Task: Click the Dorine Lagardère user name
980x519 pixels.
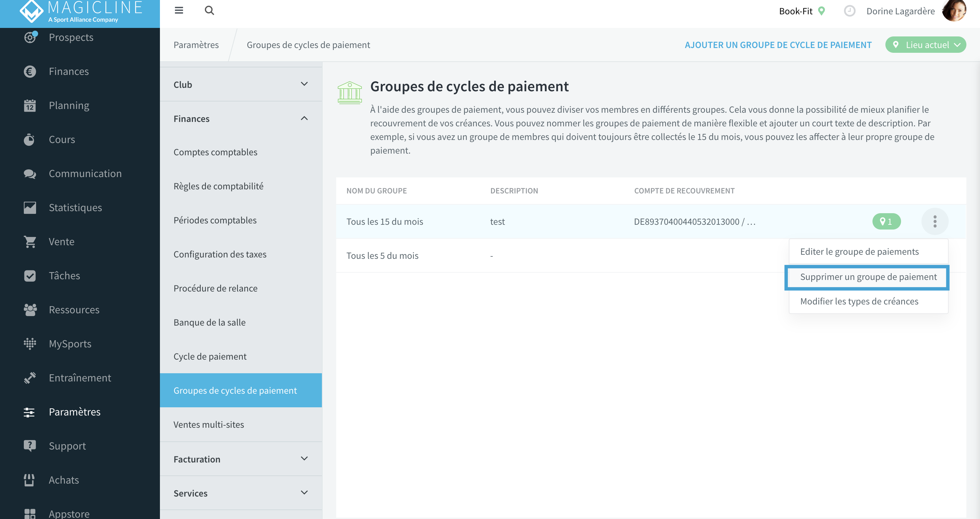Action: 900,11
